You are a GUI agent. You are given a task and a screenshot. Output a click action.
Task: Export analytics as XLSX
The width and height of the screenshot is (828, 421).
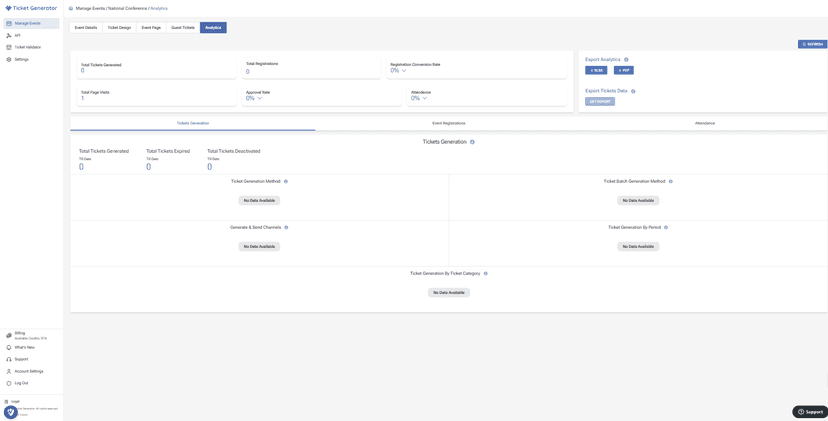pos(596,70)
